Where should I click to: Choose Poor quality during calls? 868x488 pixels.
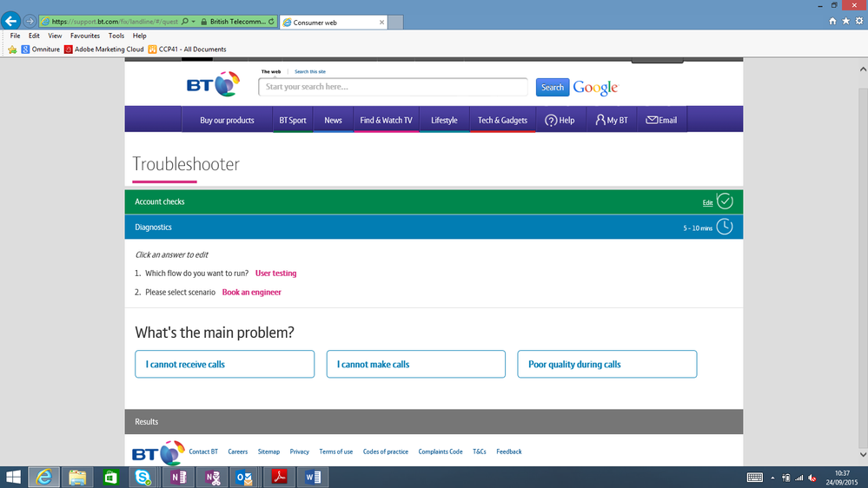coord(607,364)
